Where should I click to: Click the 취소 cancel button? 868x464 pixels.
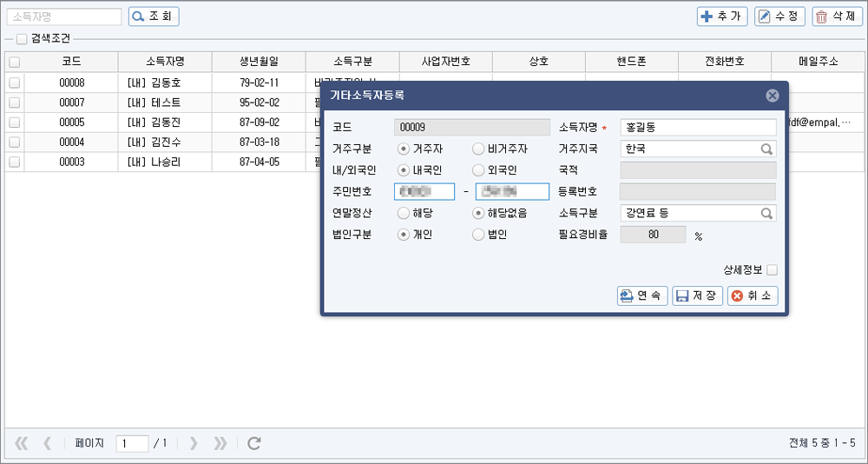pos(753,295)
